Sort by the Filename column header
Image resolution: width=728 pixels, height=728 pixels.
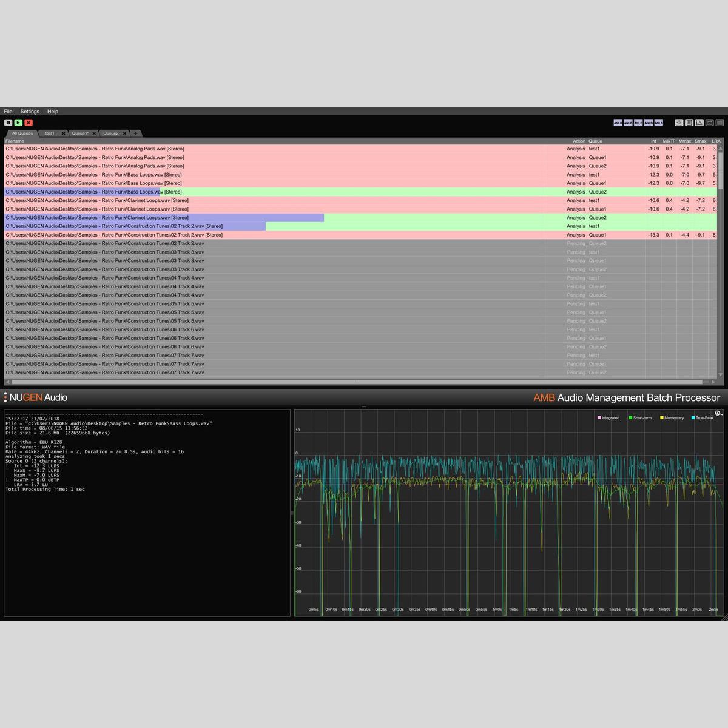[15, 141]
